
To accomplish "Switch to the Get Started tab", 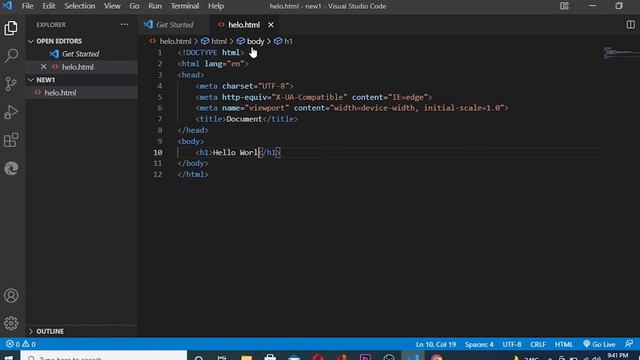I will pyautogui.click(x=174, y=25).
